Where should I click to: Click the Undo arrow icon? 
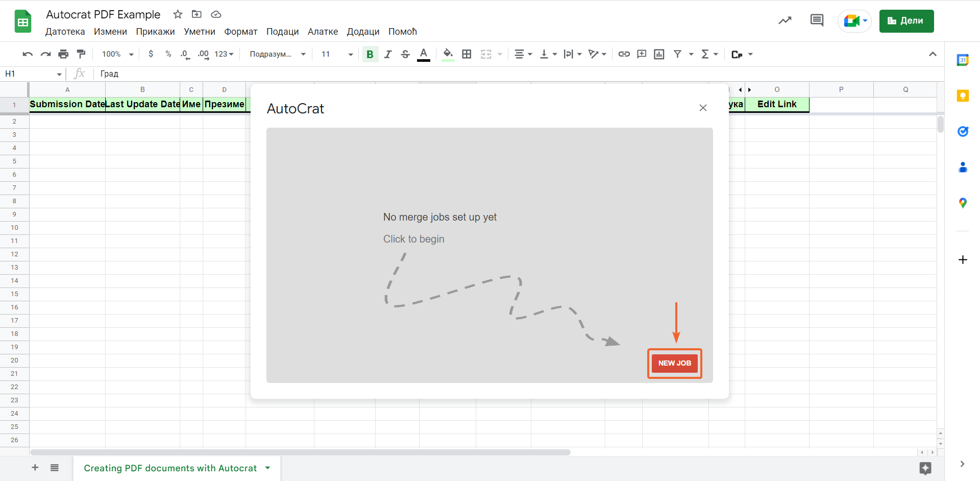click(28, 54)
